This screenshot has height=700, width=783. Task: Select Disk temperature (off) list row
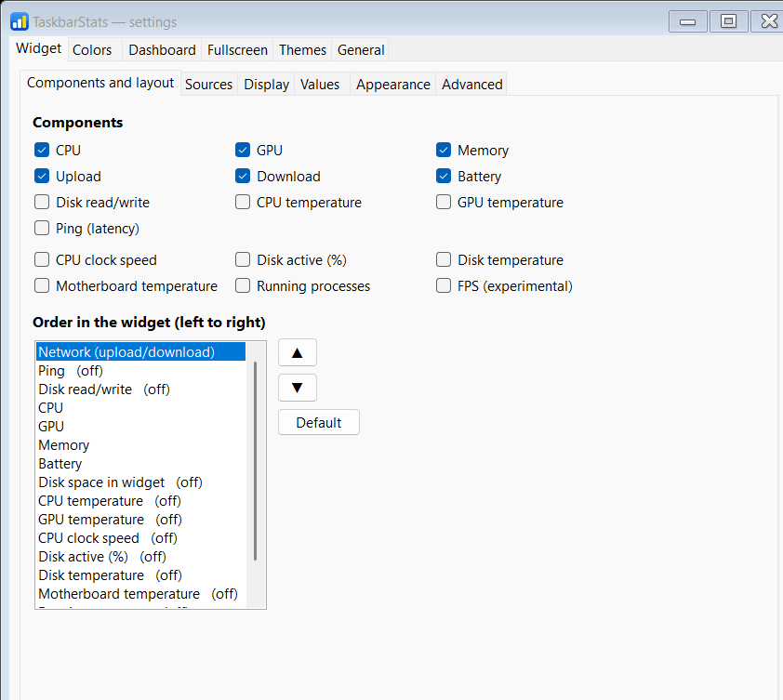click(140, 575)
